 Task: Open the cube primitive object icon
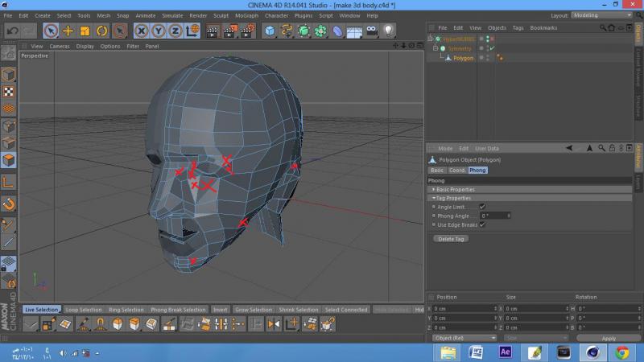point(270,31)
